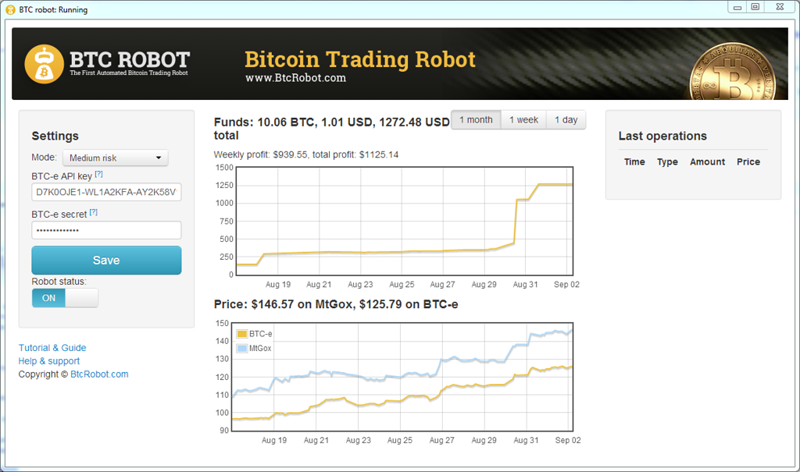
Task: Click the Price column header
Action: [x=748, y=162]
